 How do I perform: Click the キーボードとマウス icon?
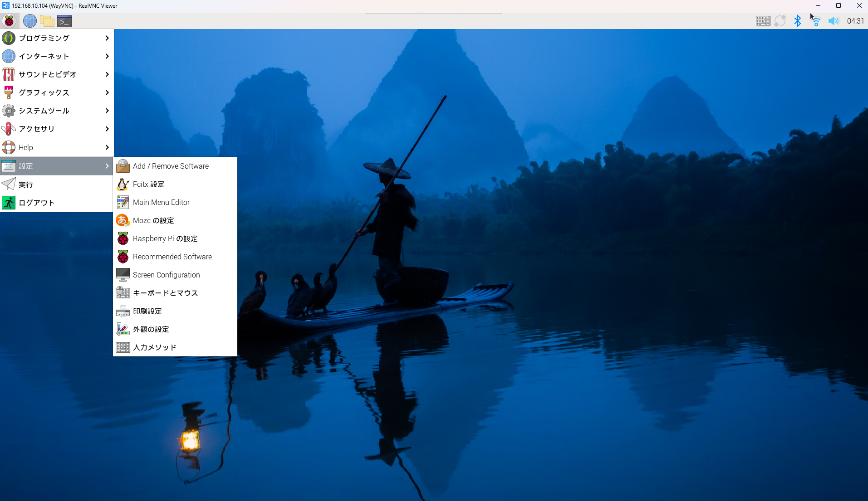point(123,293)
